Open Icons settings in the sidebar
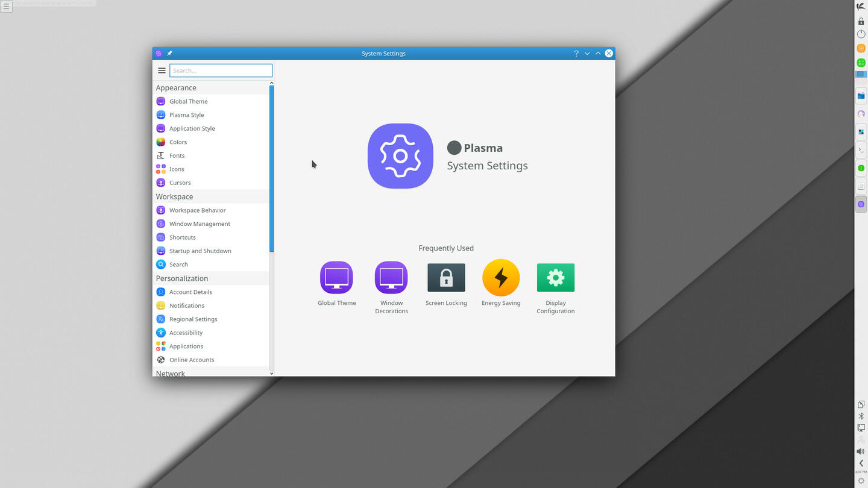 click(210, 169)
